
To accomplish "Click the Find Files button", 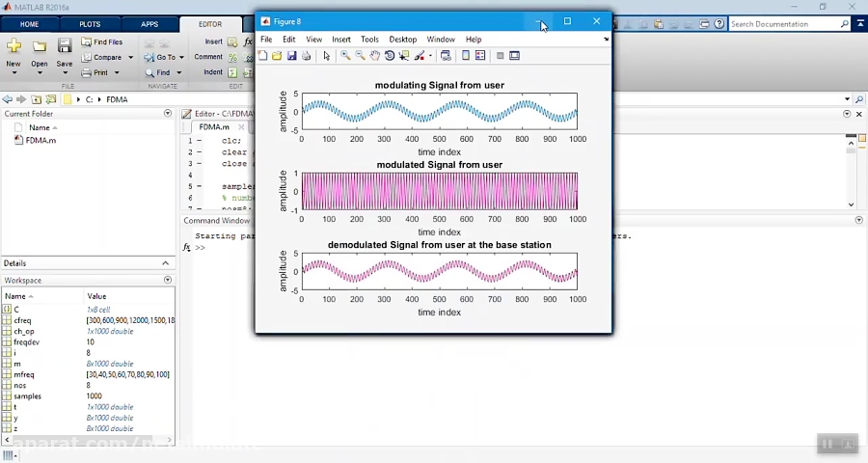I will tap(102, 42).
